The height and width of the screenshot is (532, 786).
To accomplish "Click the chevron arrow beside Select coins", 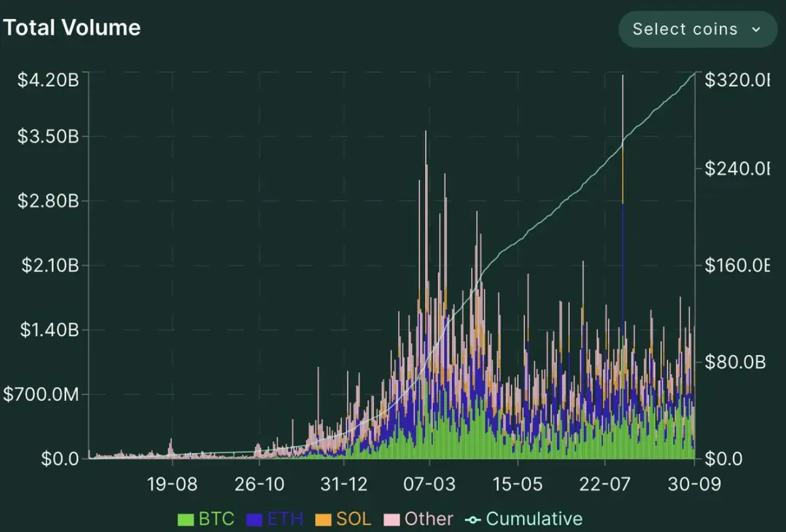I will click(x=755, y=30).
